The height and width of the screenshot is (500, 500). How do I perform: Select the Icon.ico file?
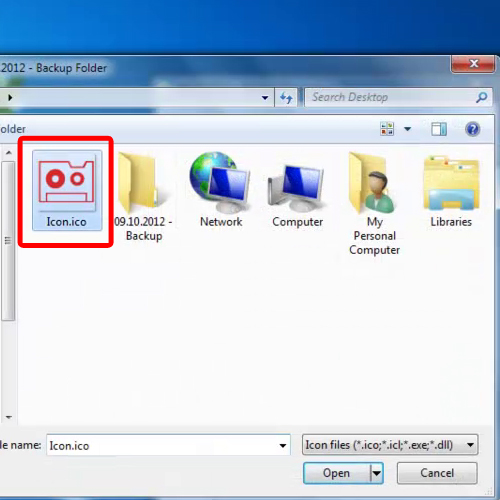tap(67, 190)
